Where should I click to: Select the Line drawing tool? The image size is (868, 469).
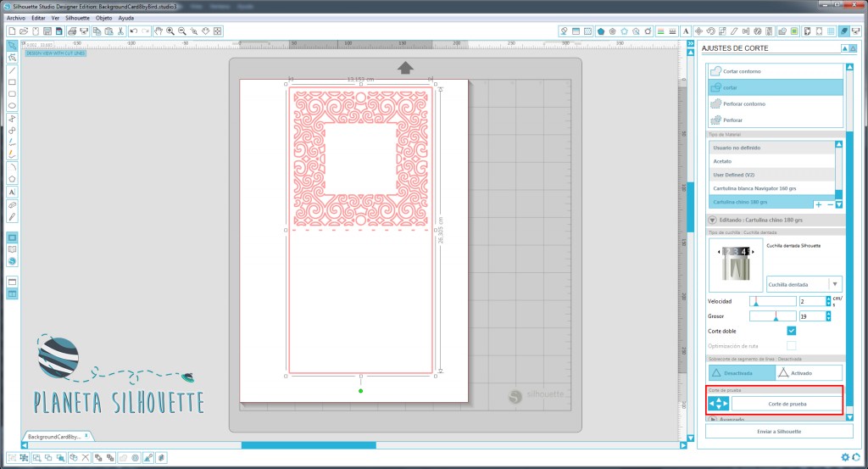(12, 70)
